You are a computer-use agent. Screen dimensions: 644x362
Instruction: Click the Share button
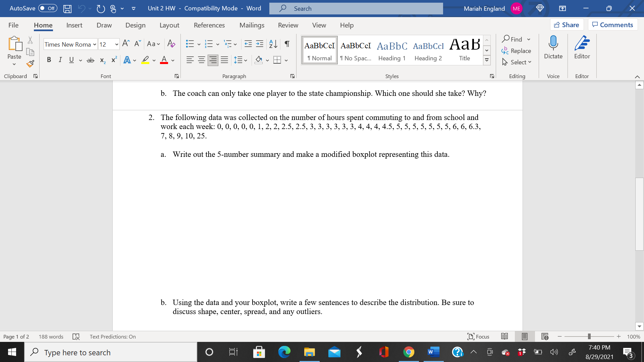point(567,24)
